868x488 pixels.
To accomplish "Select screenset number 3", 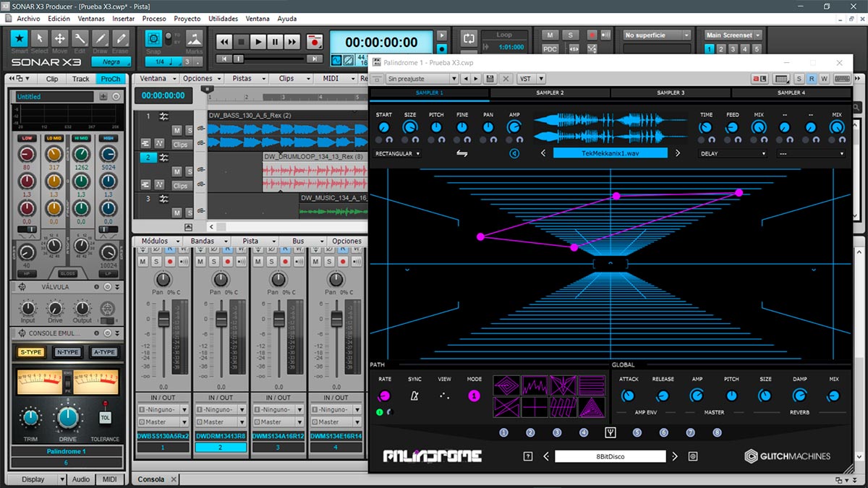I will tap(733, 49).
